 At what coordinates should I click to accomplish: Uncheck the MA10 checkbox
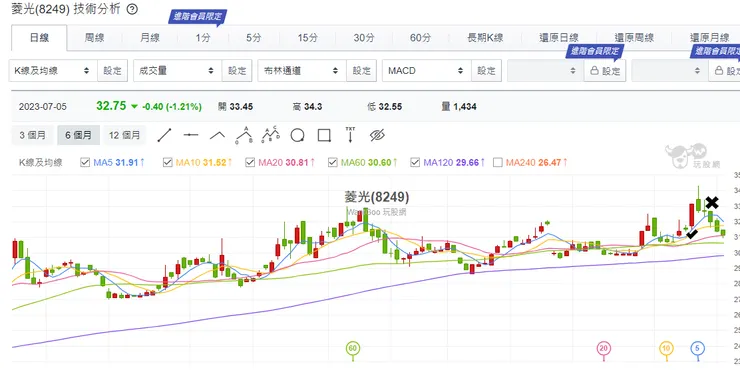(x=168, y=162)
